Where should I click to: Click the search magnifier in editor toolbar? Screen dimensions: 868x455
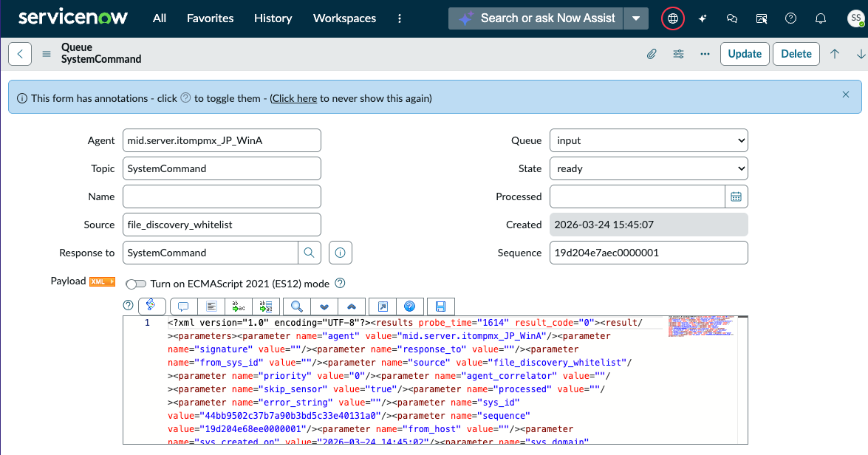pos(297,306)
